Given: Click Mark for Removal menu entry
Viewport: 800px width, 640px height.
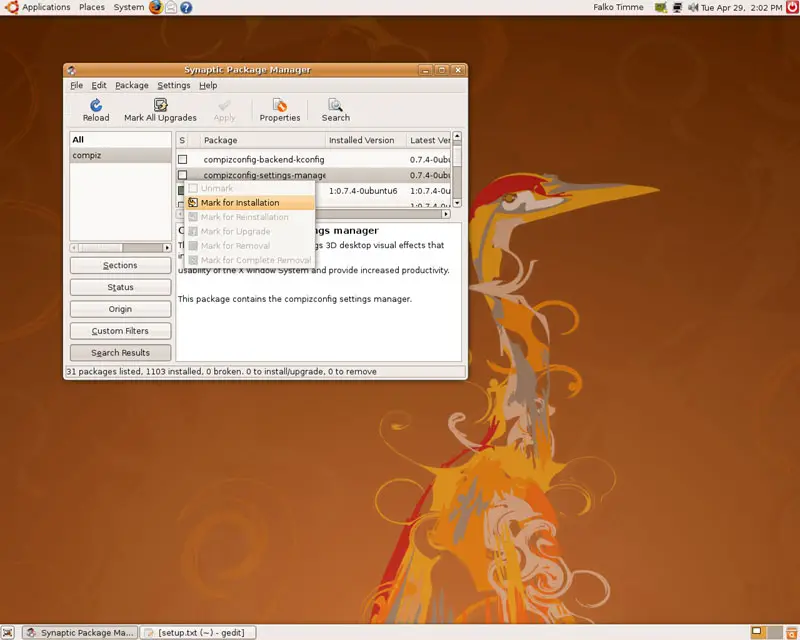Looking at the screenshot, I should tap(249, 245).
